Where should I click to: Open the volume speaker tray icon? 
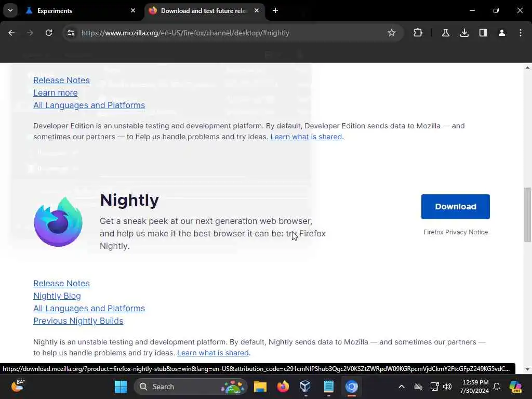447,387
